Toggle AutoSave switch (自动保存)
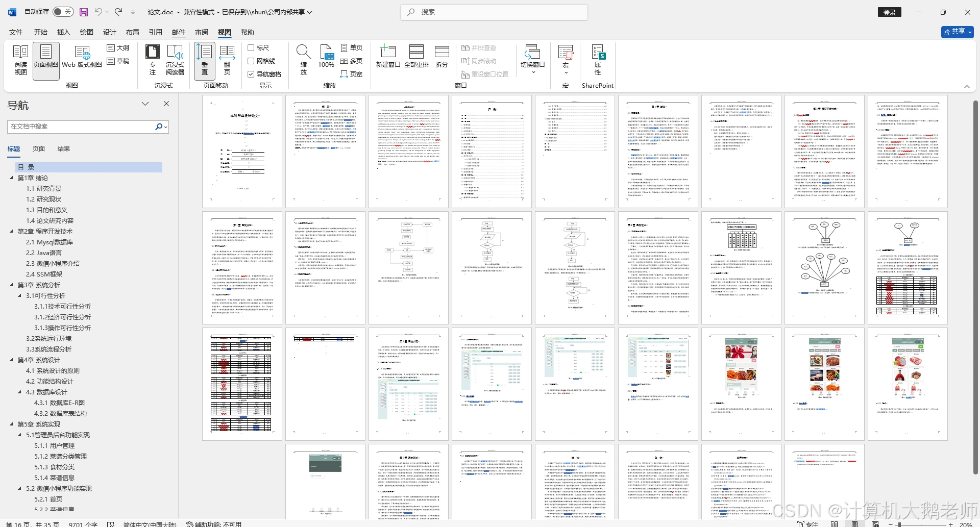The image size is (980, 527). coord(63,12)
